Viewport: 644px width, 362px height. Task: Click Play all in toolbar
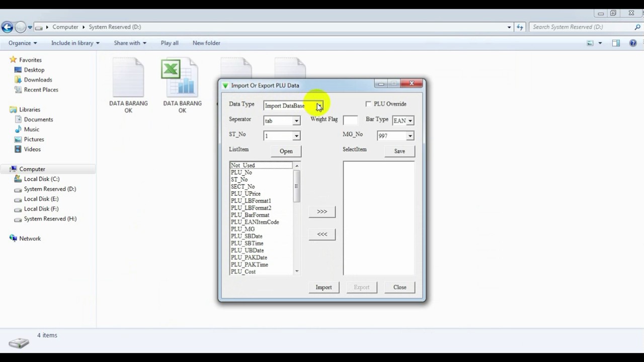[170, 43]
